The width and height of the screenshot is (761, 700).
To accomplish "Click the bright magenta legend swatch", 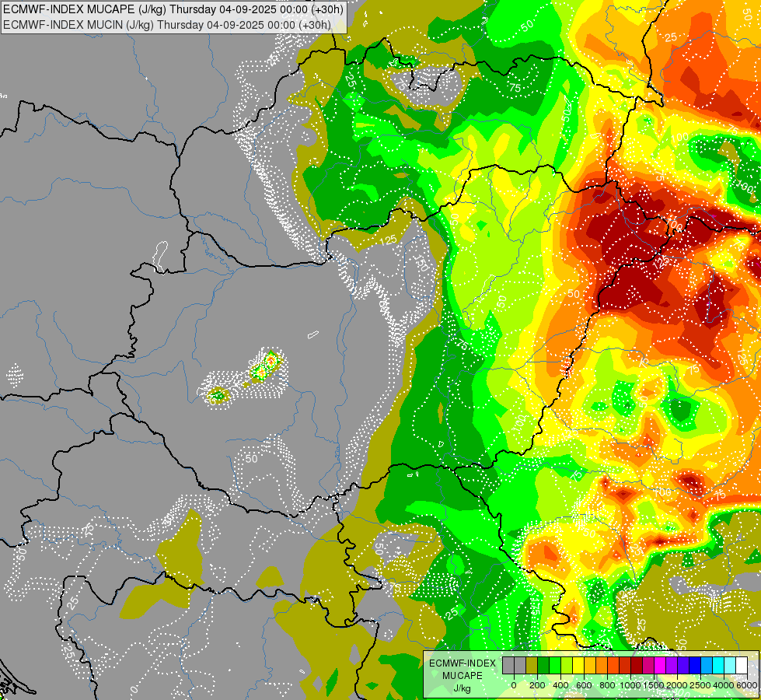I will tap(661, 665).
